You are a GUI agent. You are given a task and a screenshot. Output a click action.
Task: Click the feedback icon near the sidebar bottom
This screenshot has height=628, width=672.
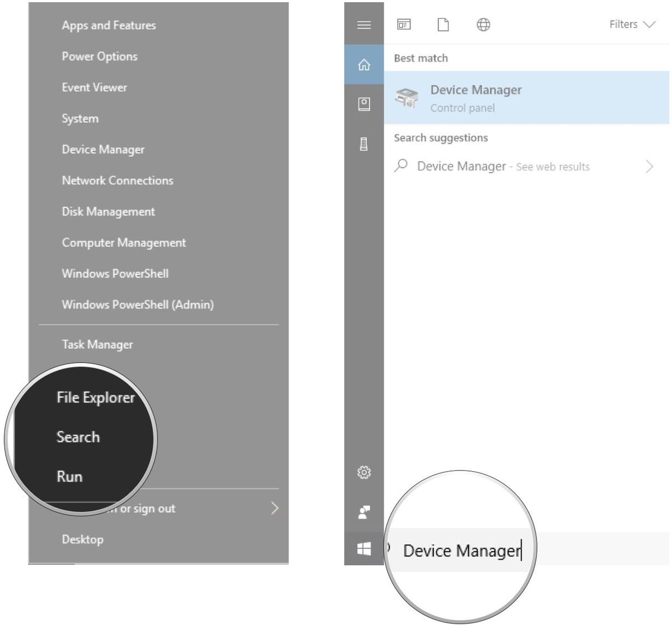(365, 510)
